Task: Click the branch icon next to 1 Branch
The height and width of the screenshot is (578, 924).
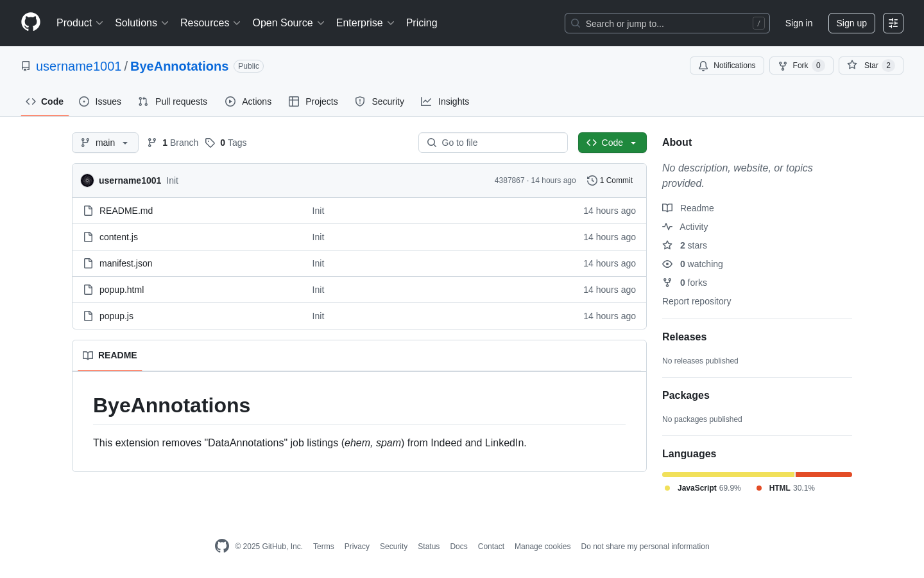Action: coord(152,143)
